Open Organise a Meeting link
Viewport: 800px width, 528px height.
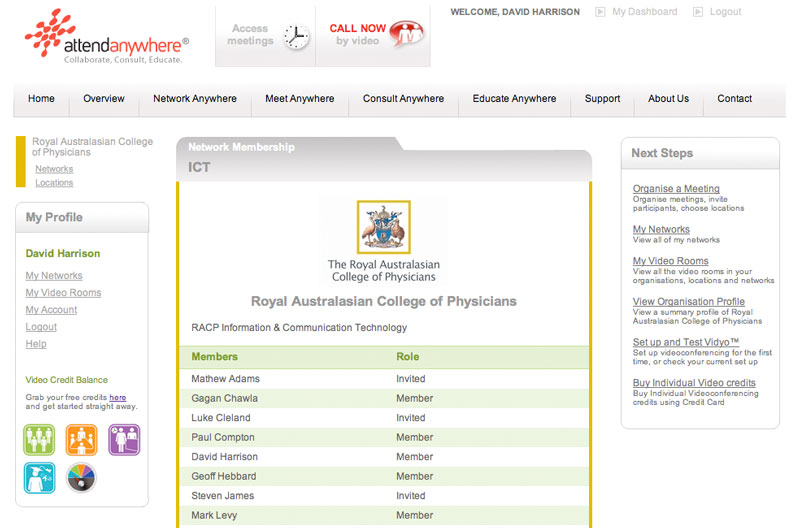pos(676,189)
